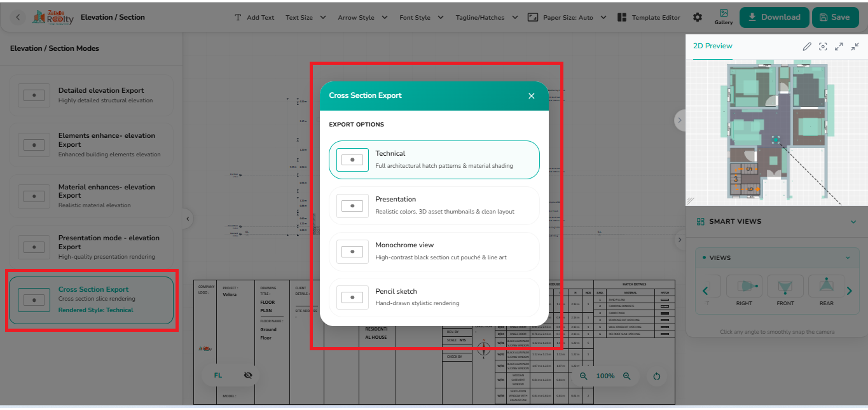Click the FL floor label button

[218, 376]
